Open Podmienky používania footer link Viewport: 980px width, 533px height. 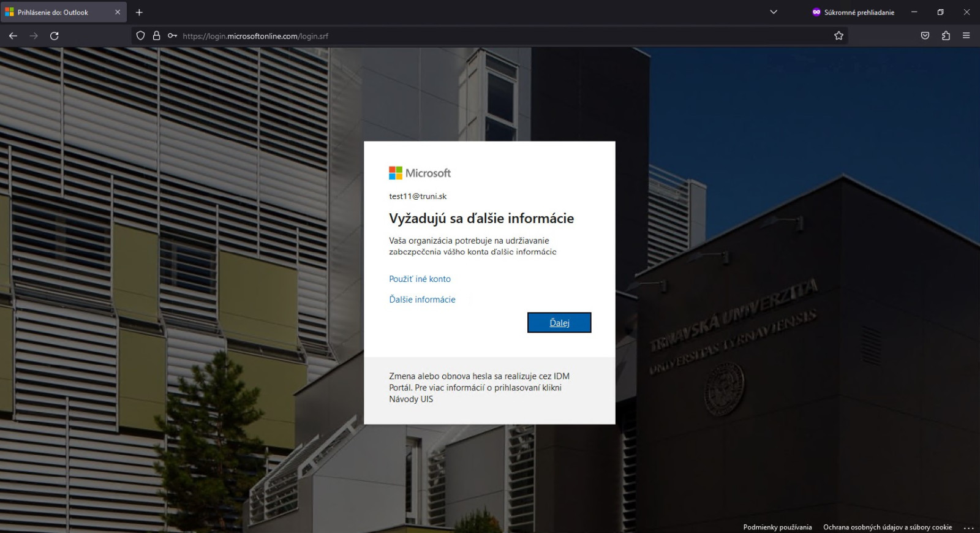coord(777,527)
